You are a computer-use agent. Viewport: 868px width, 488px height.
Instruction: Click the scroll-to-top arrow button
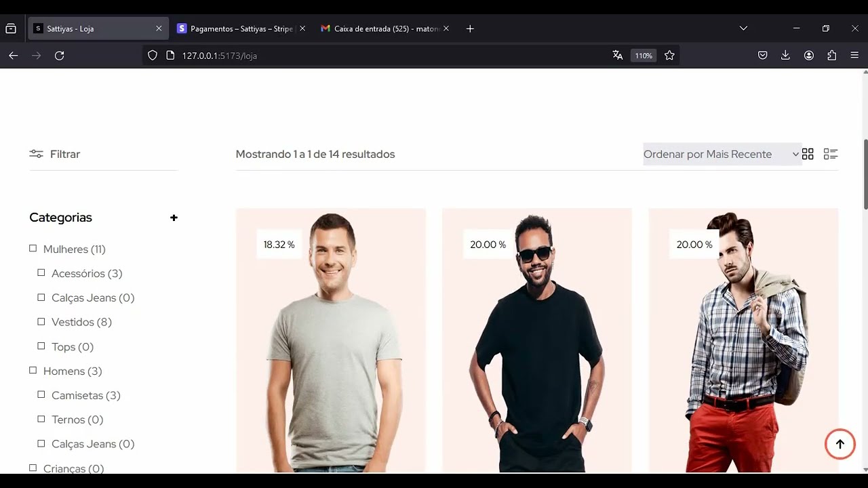coord(840,444)
